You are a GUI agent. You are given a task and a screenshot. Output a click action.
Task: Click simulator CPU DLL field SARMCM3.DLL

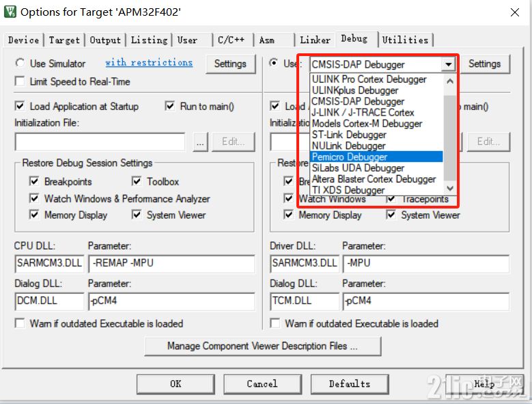[x=49, y=263]
